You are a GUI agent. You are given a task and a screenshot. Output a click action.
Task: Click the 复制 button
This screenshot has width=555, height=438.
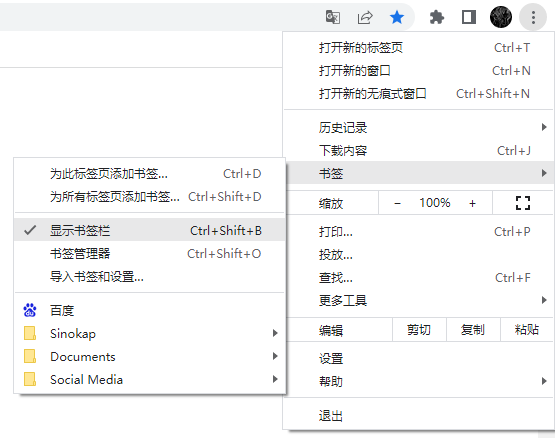[473, 330]
